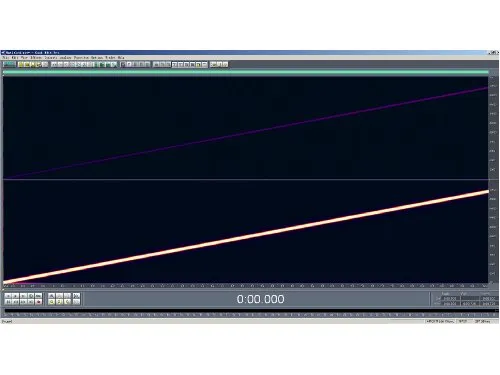Click the red Record button in transport
Screen dimensions: 500x375
pos(38,302)
